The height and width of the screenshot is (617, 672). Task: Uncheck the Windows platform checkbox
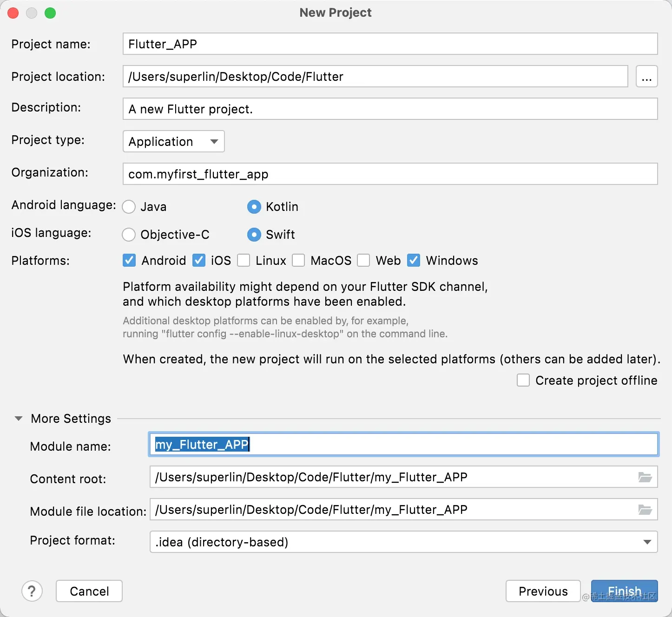tap(414, 260)
